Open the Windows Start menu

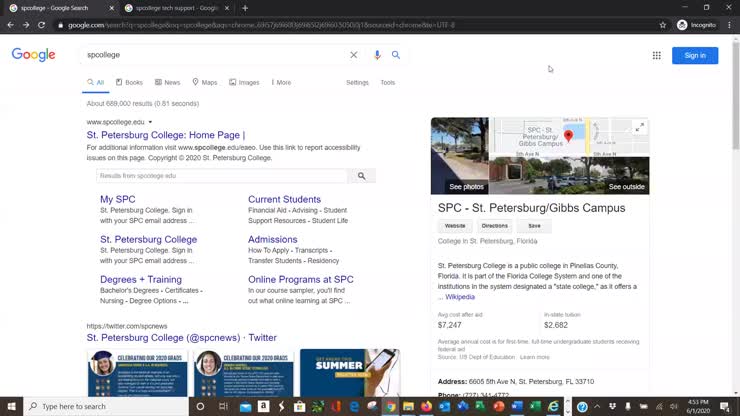[x=11, y=406]
